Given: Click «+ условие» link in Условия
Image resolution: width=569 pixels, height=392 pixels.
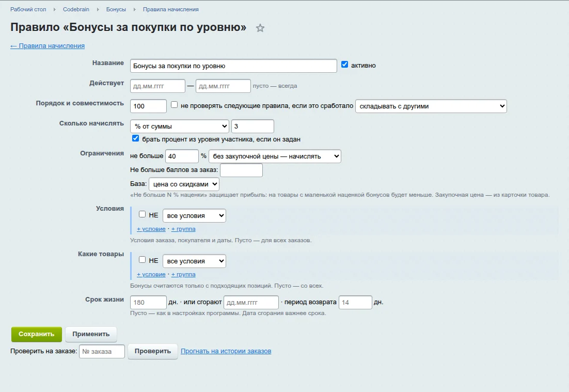Looking at the screenshot, I should click(151, 229).
